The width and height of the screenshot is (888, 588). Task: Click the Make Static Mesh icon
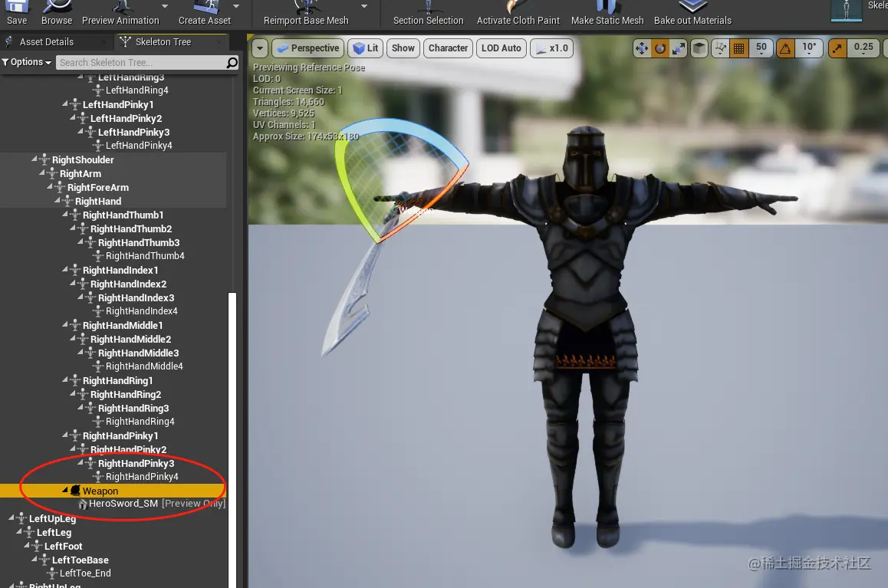(606, 7)
